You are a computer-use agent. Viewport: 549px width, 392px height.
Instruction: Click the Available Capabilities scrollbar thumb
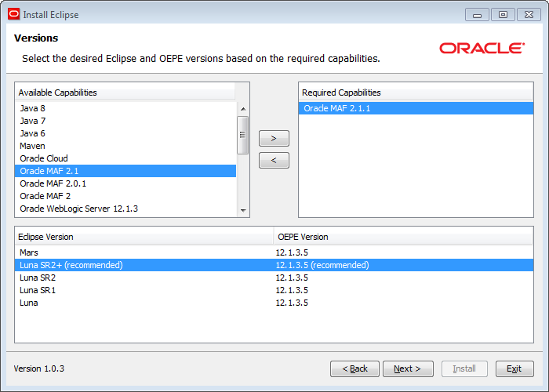coord(242,135)
